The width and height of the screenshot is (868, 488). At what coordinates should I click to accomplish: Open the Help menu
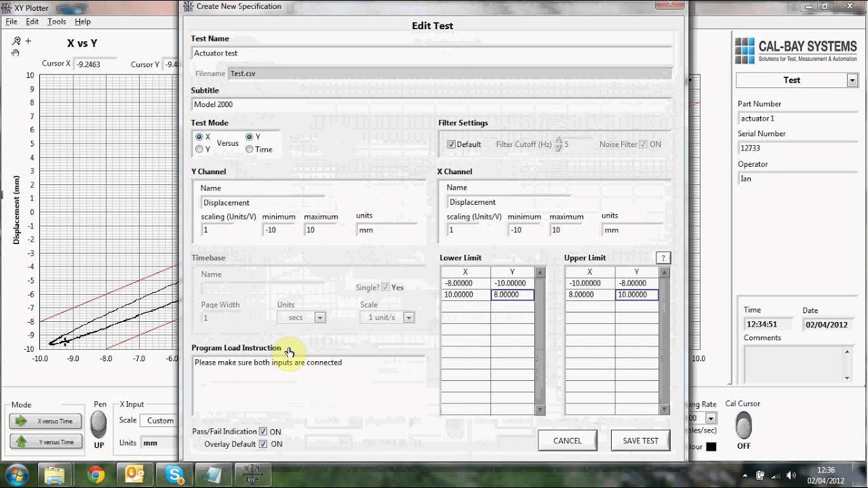[x=83, y=22]
